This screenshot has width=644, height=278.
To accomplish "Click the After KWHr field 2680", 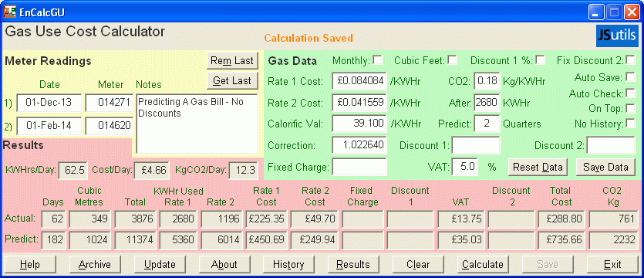I will pos(487,103).
